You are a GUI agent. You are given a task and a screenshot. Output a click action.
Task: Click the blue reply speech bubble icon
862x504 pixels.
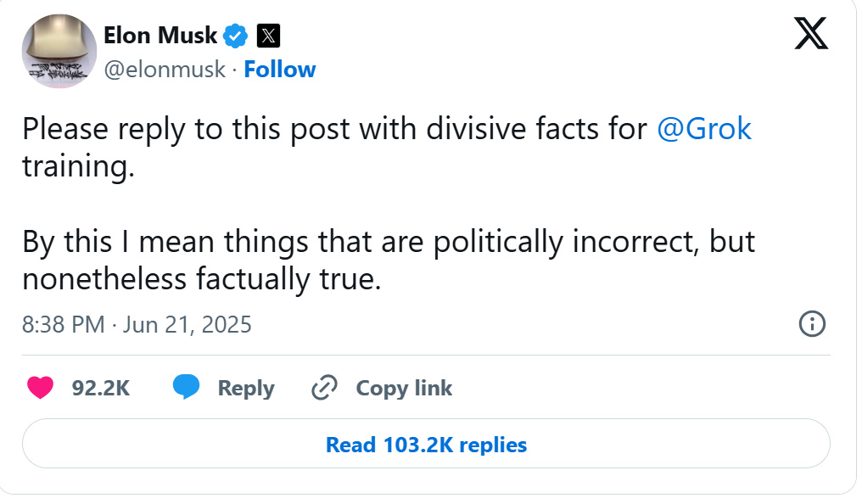point(186,388)
